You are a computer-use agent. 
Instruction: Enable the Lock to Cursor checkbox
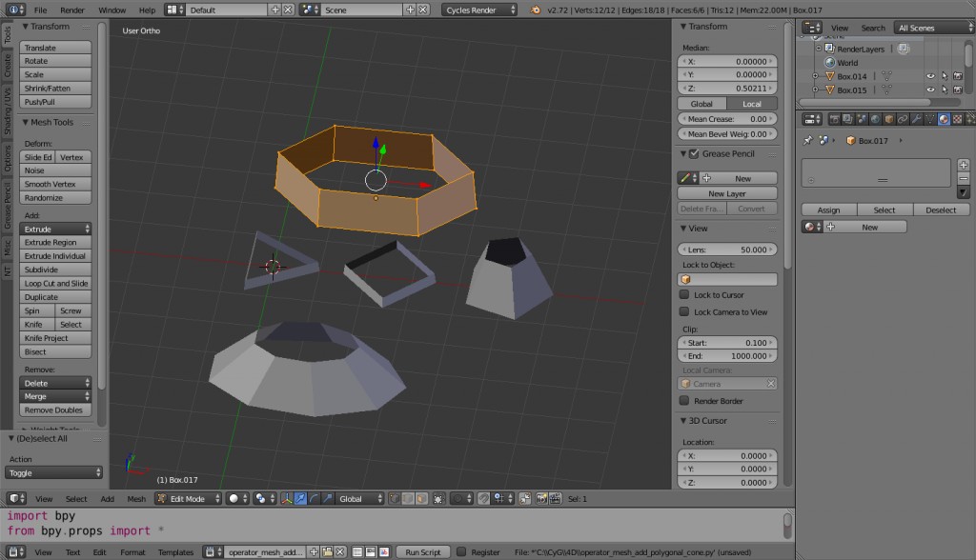[x=684, y=297]
